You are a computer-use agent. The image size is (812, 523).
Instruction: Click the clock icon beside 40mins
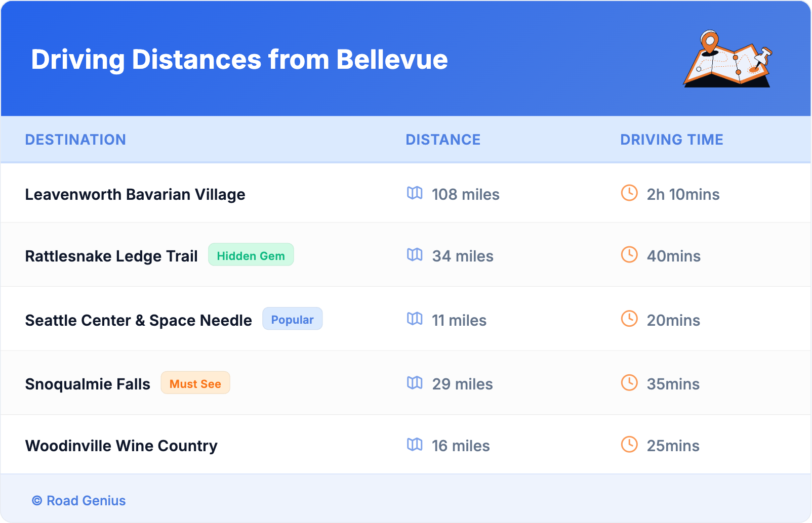(629, 254)
